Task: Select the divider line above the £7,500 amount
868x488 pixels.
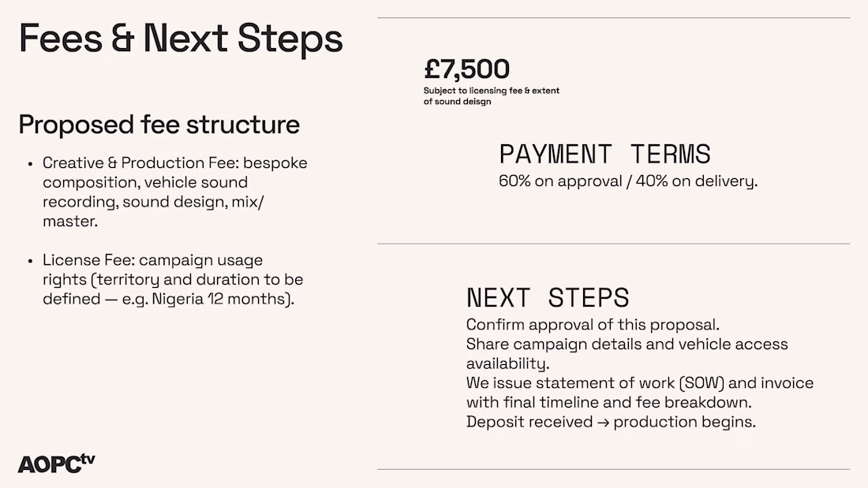Action: coord(613,17)
